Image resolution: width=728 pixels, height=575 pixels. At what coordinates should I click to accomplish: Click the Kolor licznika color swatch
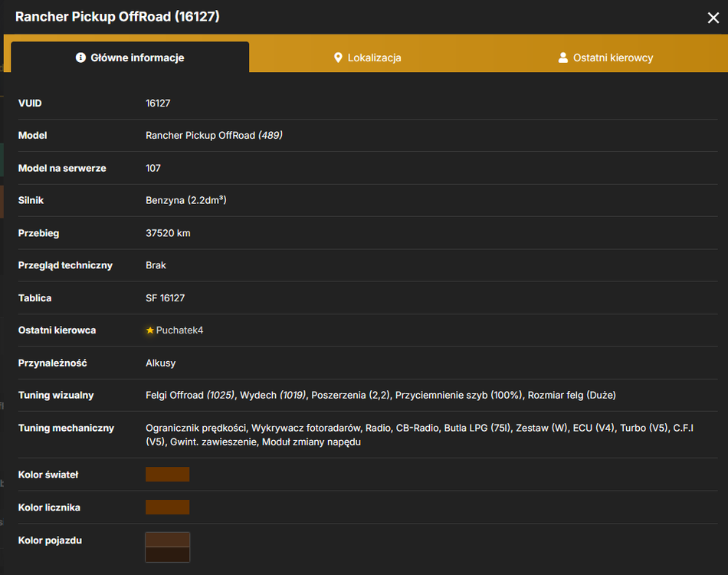pos(168,508)
